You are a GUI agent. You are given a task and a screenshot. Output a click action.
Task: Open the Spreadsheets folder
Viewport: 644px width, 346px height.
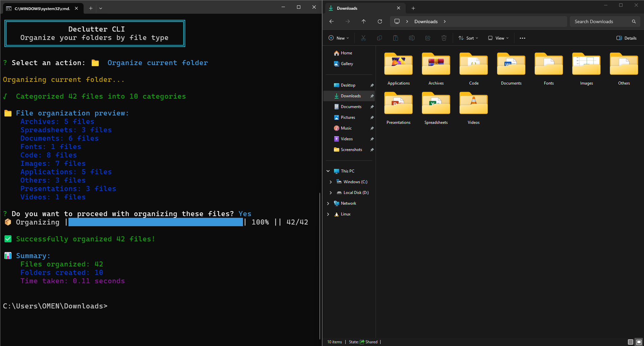436,108
